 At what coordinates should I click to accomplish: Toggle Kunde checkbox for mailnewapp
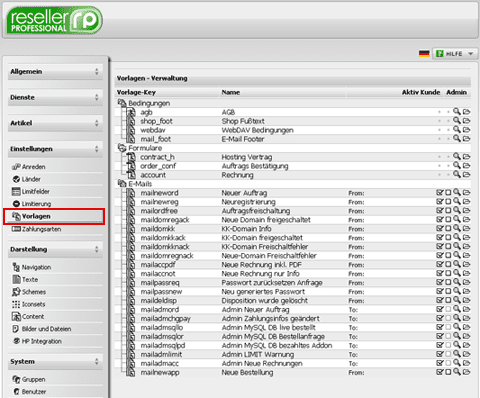pos(448,372)
